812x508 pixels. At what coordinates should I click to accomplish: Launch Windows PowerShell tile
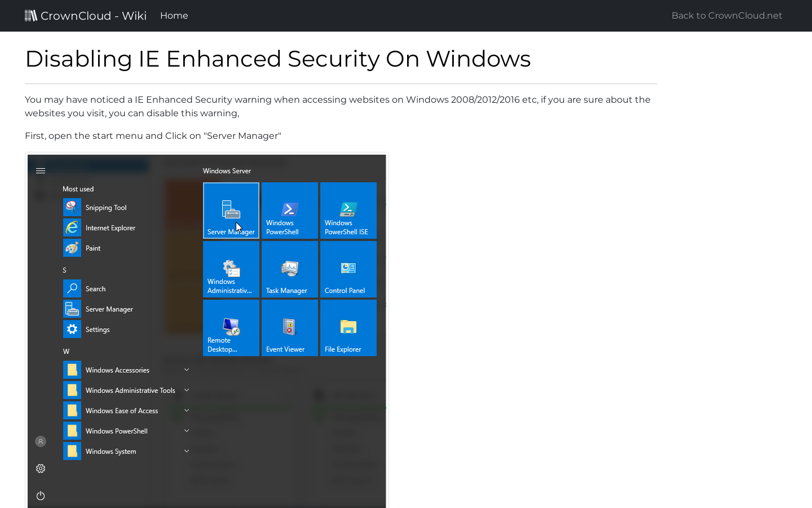(x=289, y=210)
